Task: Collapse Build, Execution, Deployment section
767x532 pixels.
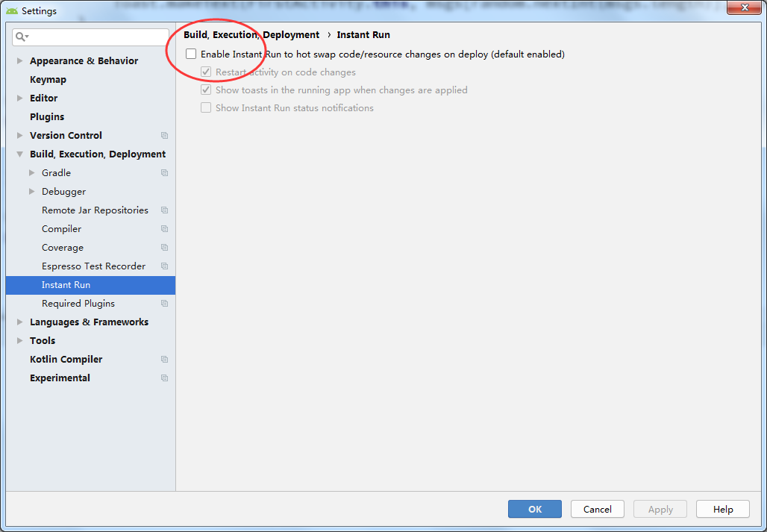Action: [20, 154]
